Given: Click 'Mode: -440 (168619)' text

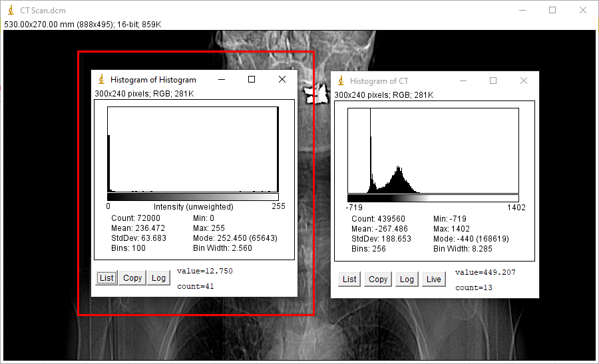Looking at the screenshot, I should pos(471,239).
